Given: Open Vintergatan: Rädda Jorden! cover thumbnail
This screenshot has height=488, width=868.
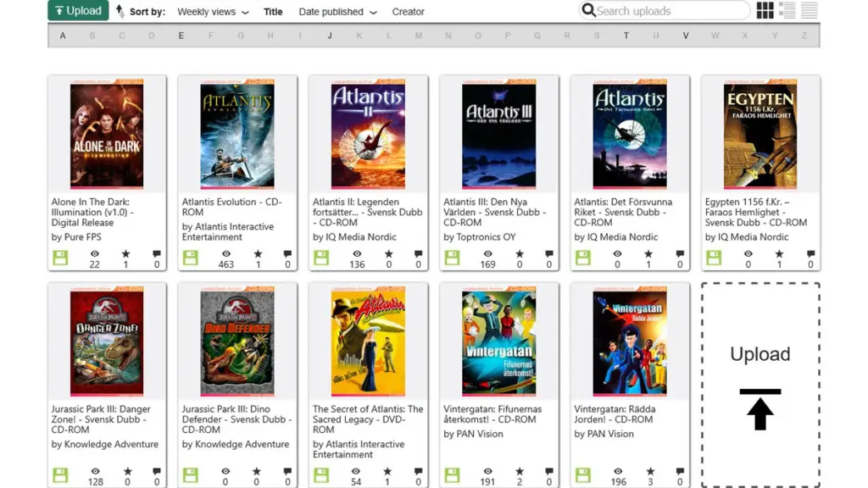Looking at the screenshot, I should click(x=630, y=341).
